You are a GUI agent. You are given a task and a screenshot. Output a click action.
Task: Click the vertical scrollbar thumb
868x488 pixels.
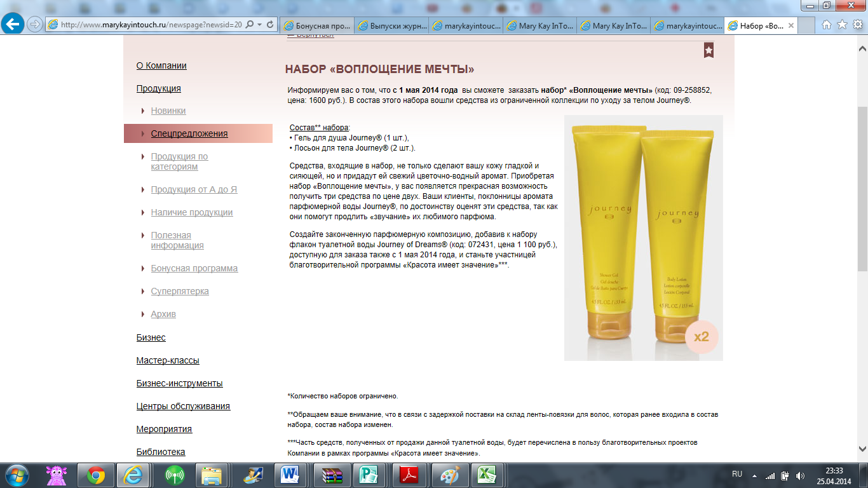tap(862, 189)
